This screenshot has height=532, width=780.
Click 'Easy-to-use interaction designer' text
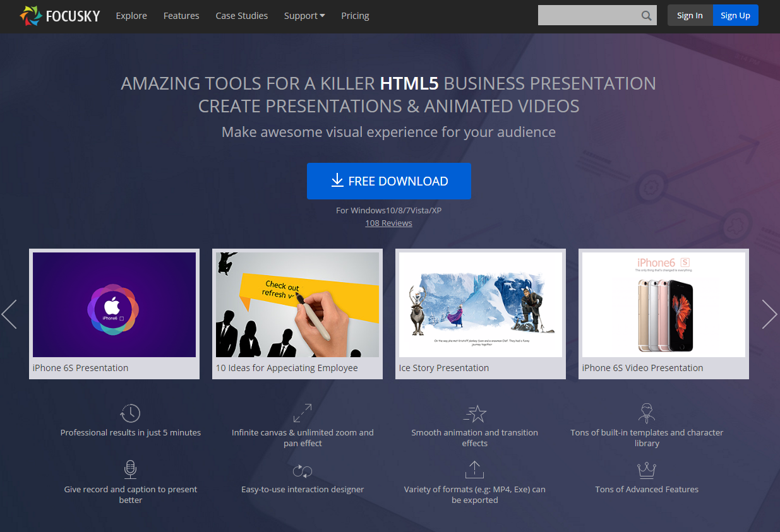coord(303,490)
